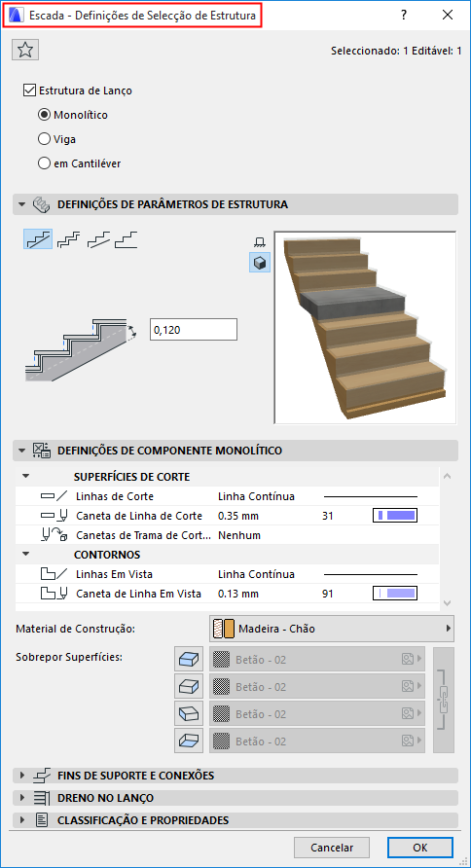Open Material de Construção Madeira - Chão dropdown
The height and width of the screenshot is (868, 471).
point(332,629)
